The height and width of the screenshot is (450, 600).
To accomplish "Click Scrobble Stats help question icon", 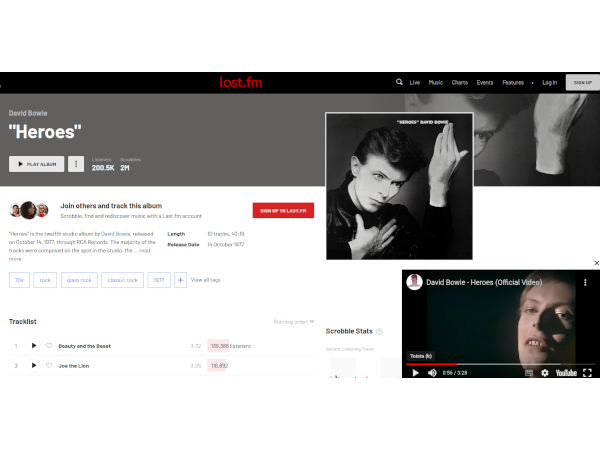I will click(x=379, y=331).
